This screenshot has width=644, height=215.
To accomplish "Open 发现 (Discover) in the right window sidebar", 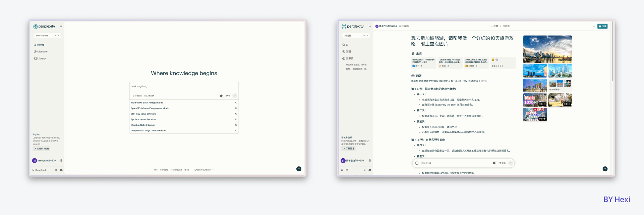I will coord(347,52).
